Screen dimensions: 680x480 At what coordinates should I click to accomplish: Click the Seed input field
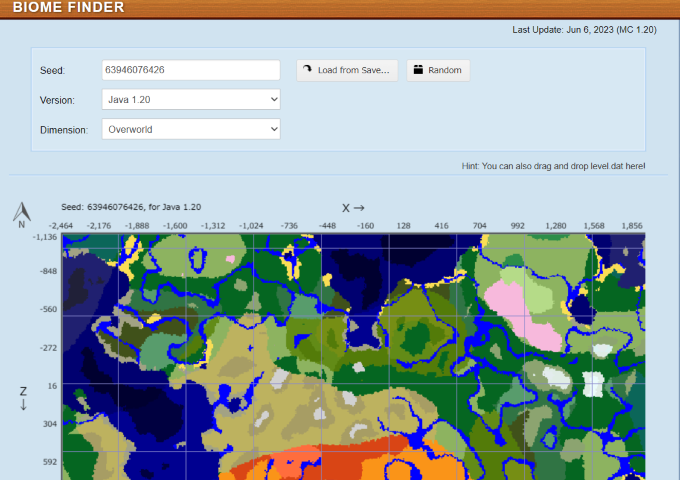coord(191,70)
